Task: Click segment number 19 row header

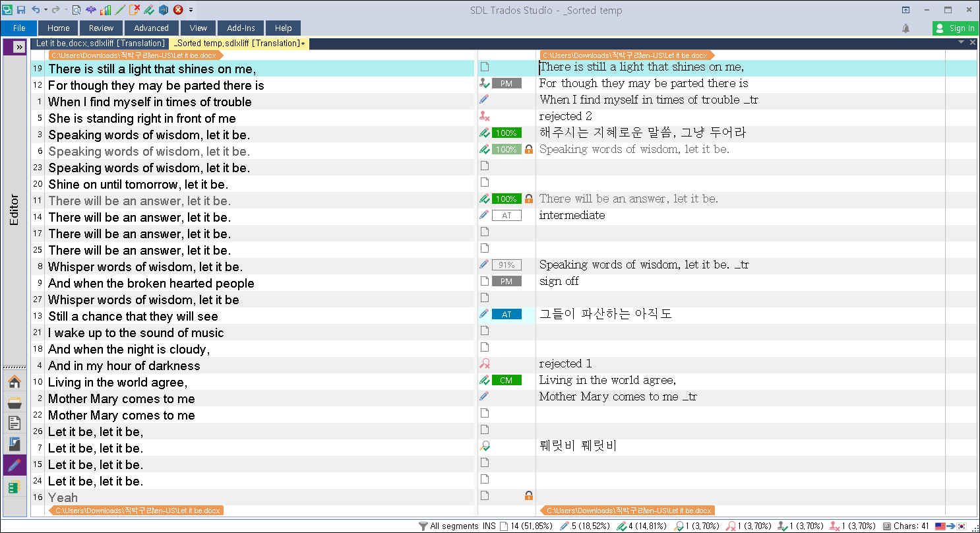Action: click(38, 69)
